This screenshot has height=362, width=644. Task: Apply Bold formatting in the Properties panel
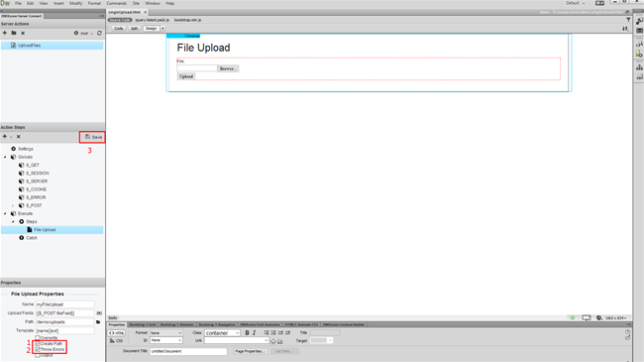[x=247, y=333]
